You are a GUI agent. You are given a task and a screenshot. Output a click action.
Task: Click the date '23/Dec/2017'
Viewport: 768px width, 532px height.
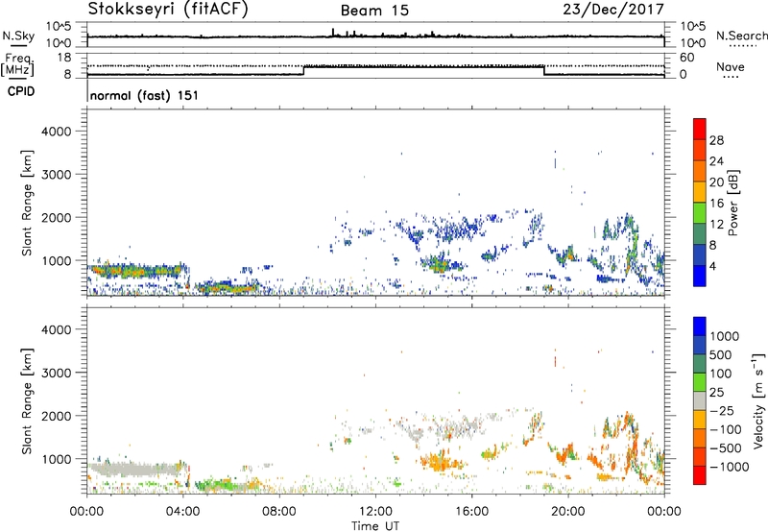pyautogui.click(x=613, y=10)
